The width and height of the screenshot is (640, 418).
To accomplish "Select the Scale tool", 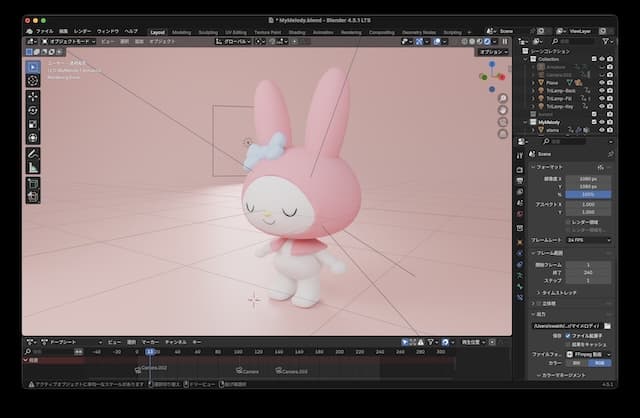I will pyautogui.click(x=33, y=123).
